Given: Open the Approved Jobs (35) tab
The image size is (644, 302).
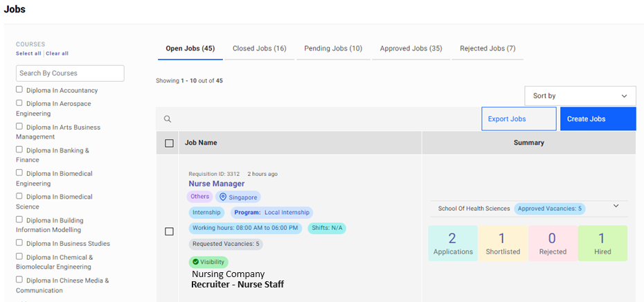Looking at the screenshot, I should click(x=411, y=48).
